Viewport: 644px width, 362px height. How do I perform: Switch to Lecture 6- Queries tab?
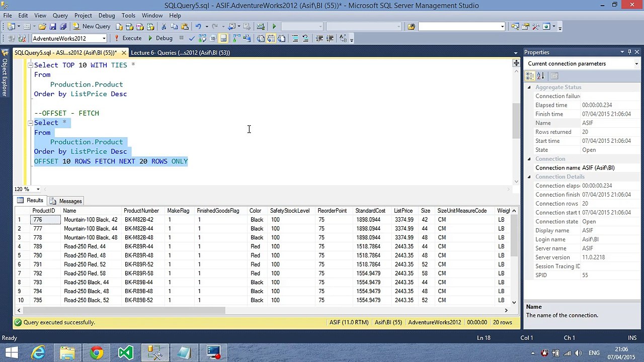pyautogui.click(x=180, y=52)
